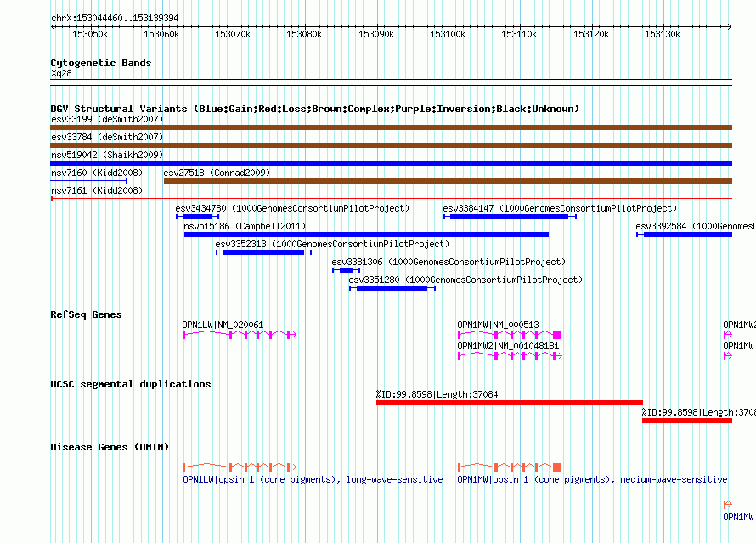Click the DGV Structural Variants track title

tap(315, 109)
